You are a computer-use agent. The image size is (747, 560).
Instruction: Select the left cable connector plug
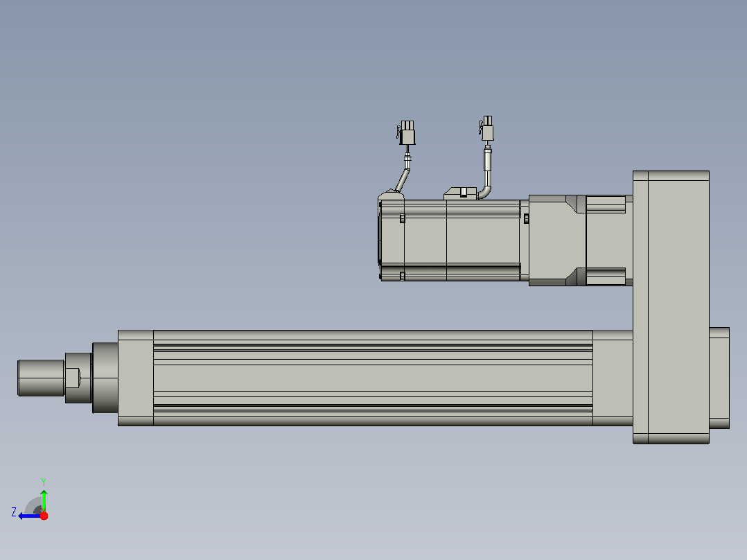pyautogui.click(x=406, y=132)
